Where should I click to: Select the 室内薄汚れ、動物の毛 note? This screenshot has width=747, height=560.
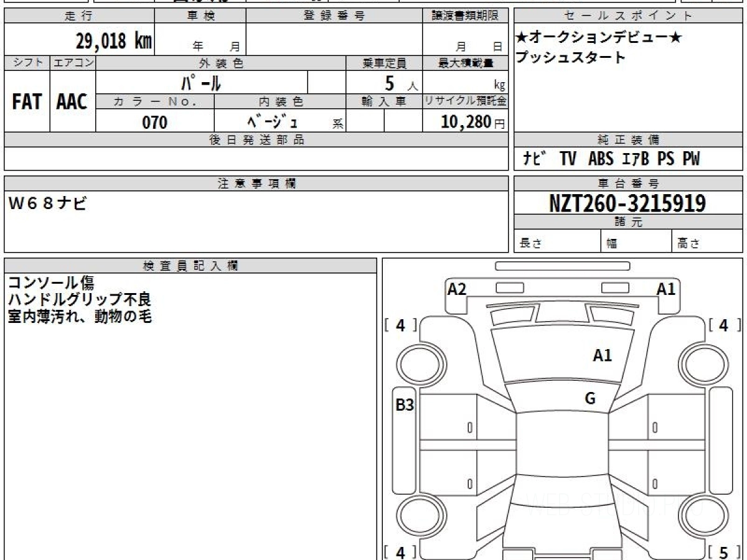(80, 317)
